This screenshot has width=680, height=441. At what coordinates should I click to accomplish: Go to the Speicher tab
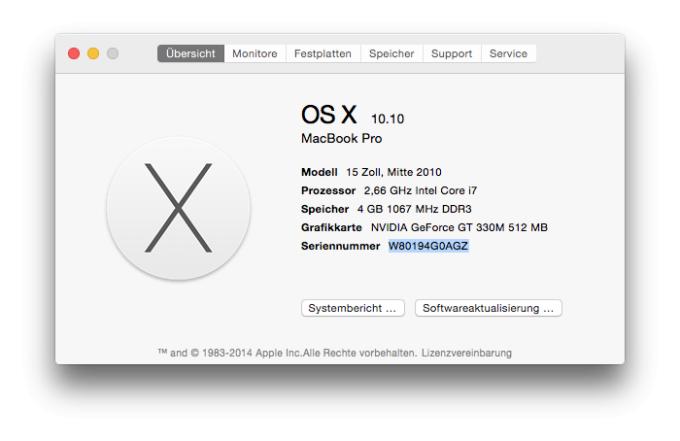click(392, 53)
